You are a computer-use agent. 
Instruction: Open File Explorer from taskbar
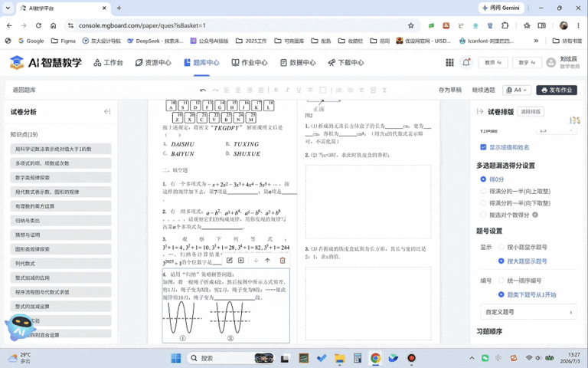coord(339,358)
